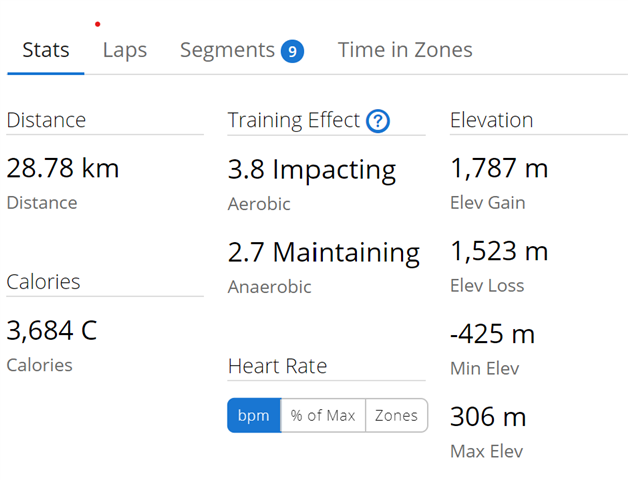
Task: Switch heart rate view to Zones
Action: (397, 415)
